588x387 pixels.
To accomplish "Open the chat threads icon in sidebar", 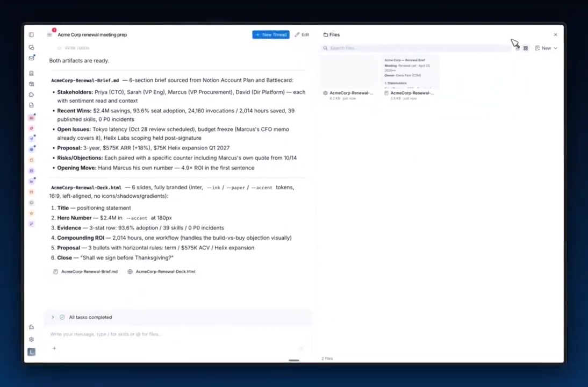I will (x=32, y=48).
